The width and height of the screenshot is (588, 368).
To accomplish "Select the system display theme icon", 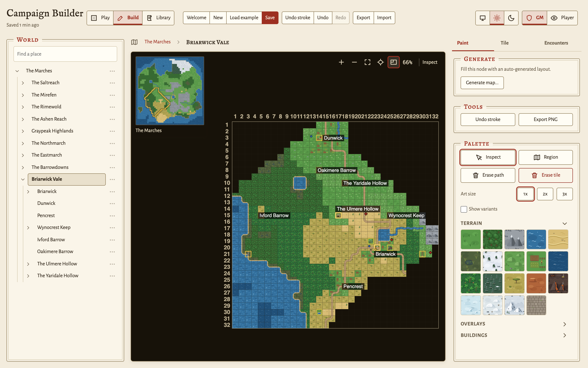I will 483,18.
